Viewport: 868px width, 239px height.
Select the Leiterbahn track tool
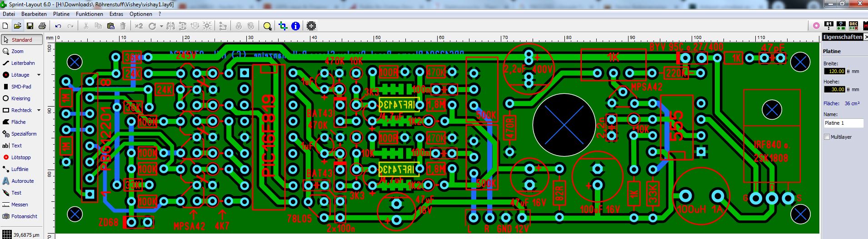coord(22,63)
